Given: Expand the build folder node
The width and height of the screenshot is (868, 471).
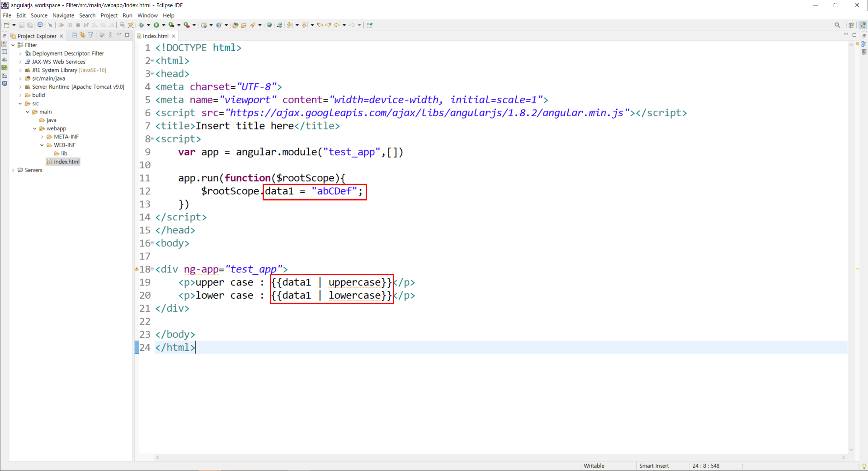Looking at the screenshot, I should pyautogui.click(x=20, y=95).
